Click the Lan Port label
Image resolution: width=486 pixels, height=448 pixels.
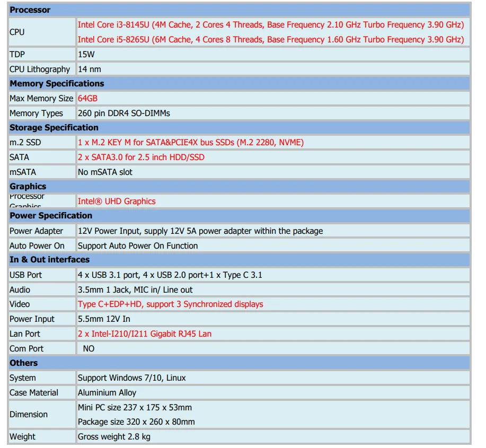point(25,334)
